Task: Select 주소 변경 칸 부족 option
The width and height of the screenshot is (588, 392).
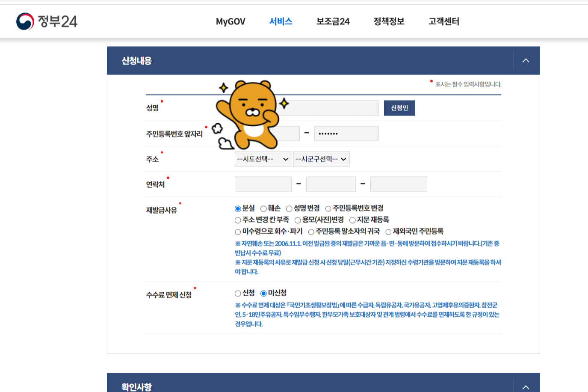Action: [237, 220]
